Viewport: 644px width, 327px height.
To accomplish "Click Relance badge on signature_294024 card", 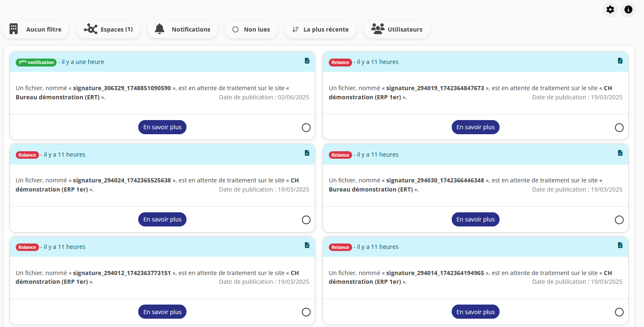I will point(27,155).
